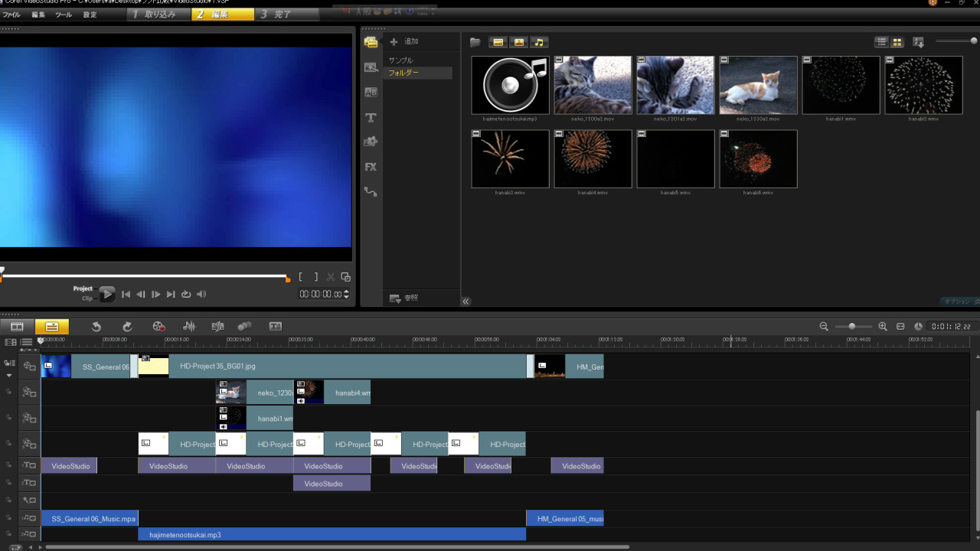
Task: Switch to Storyboard view
Action: [17, 327]
